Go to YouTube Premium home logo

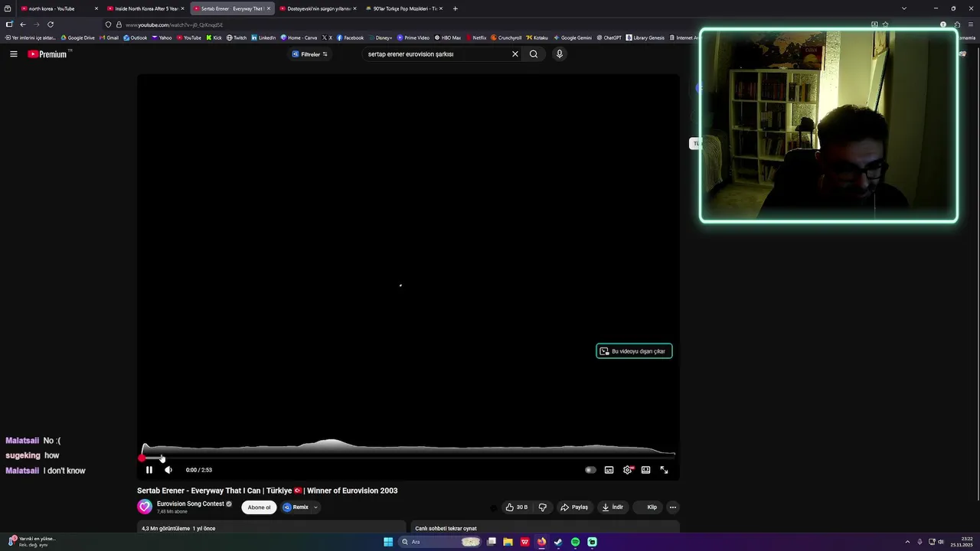click(48, 54)
